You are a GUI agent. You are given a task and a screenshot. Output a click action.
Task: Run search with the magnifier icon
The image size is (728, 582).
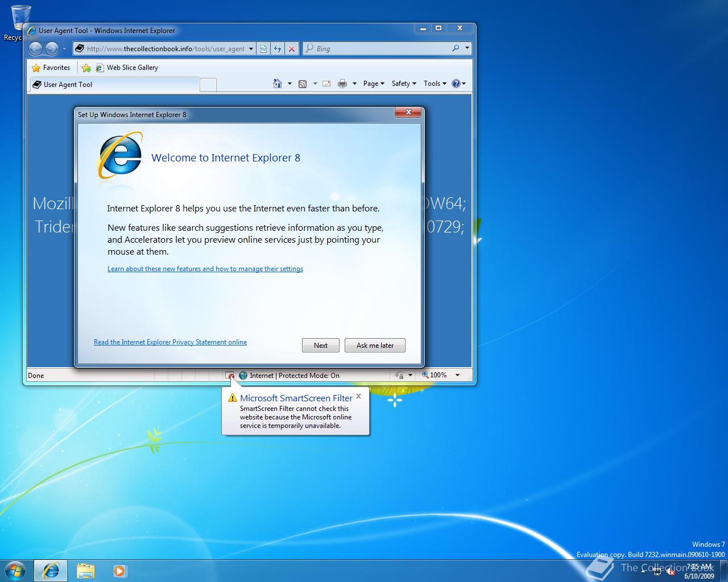click(x=456, y=49)
